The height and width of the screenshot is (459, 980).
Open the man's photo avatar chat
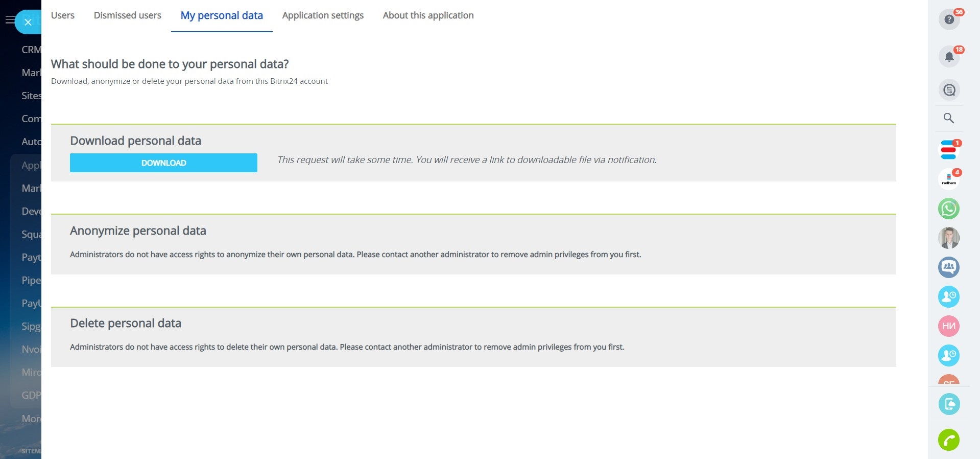[x=949, y=238]
